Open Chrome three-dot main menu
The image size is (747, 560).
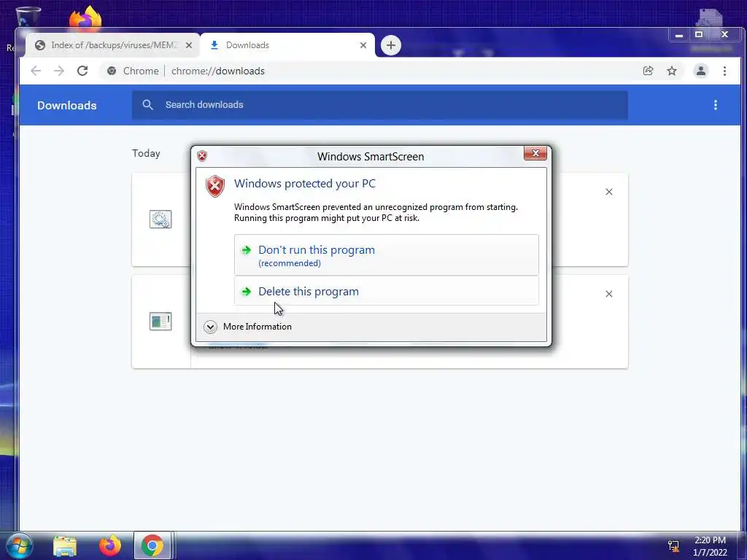(x=724, y=71)
